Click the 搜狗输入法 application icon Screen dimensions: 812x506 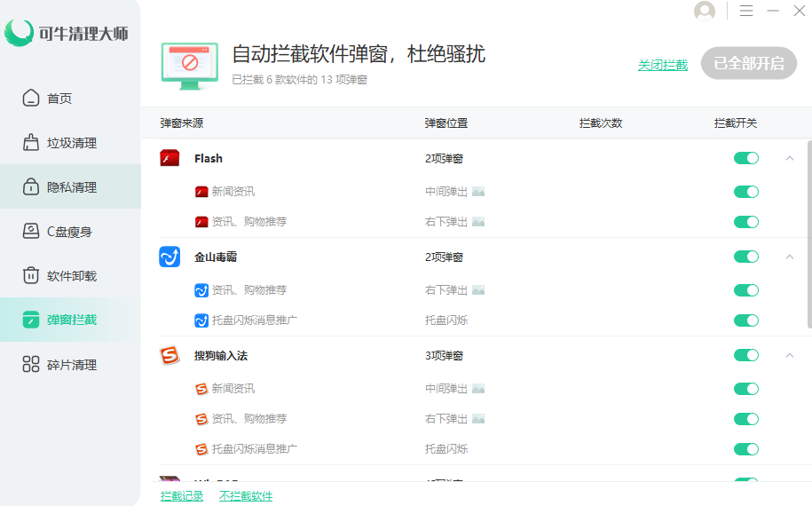pyautogui.click(x=169, y=355)
